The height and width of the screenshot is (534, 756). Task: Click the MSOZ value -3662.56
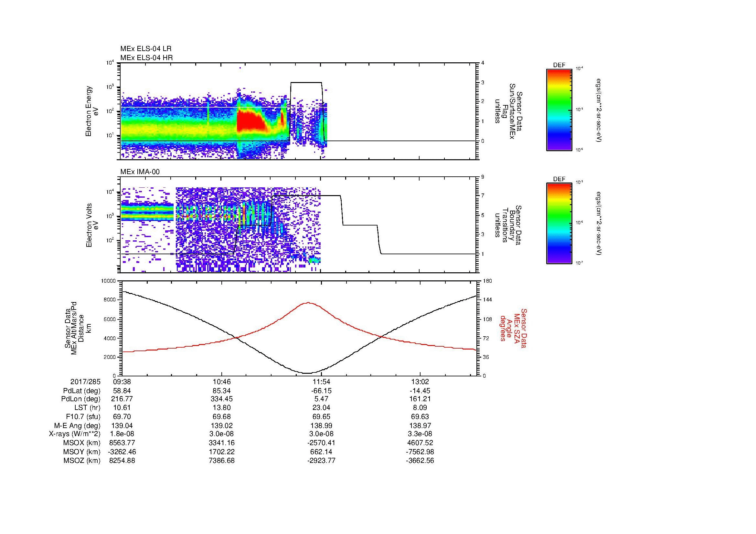[420, 460]
